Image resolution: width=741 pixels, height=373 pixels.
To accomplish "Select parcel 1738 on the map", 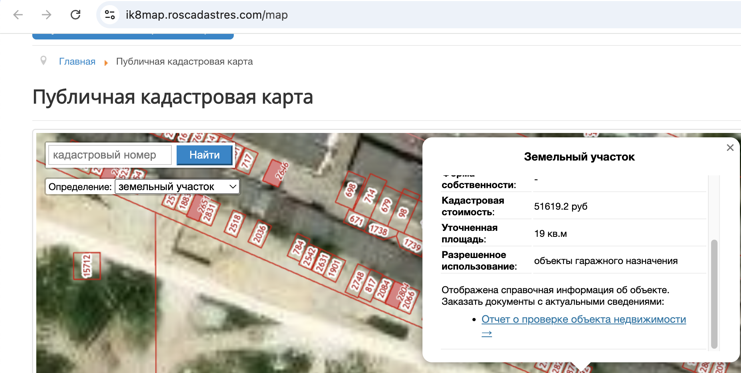I will [x=379, y=230].
